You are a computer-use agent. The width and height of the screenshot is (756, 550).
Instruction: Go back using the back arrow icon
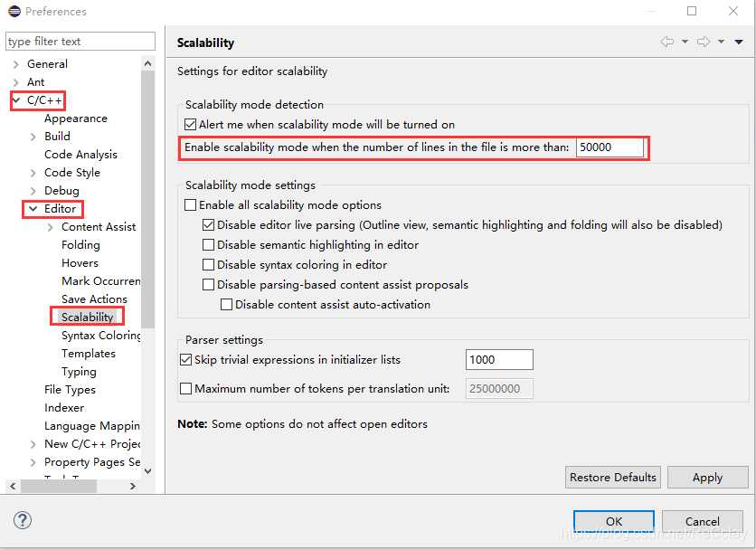[x=667, y=42]
